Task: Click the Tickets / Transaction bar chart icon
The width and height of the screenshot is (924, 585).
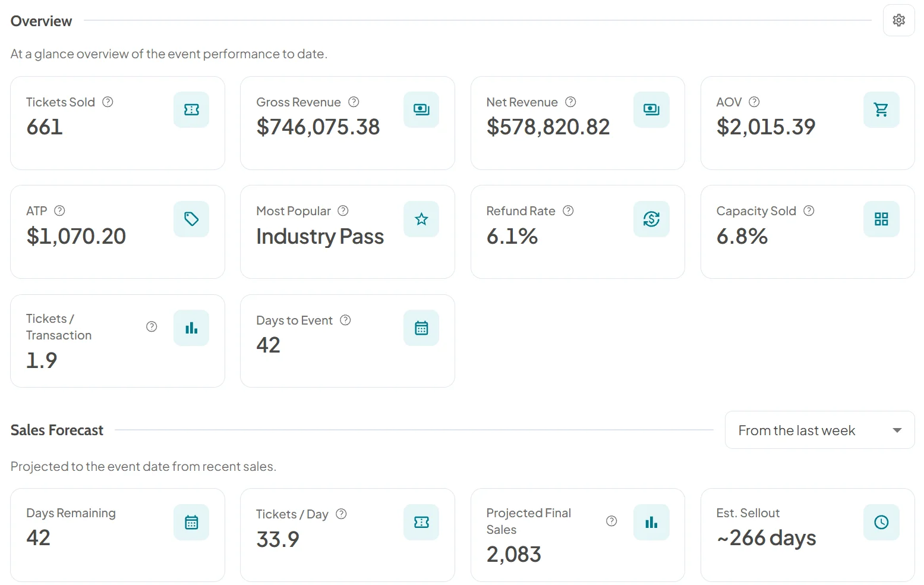Action: point(191,328)
